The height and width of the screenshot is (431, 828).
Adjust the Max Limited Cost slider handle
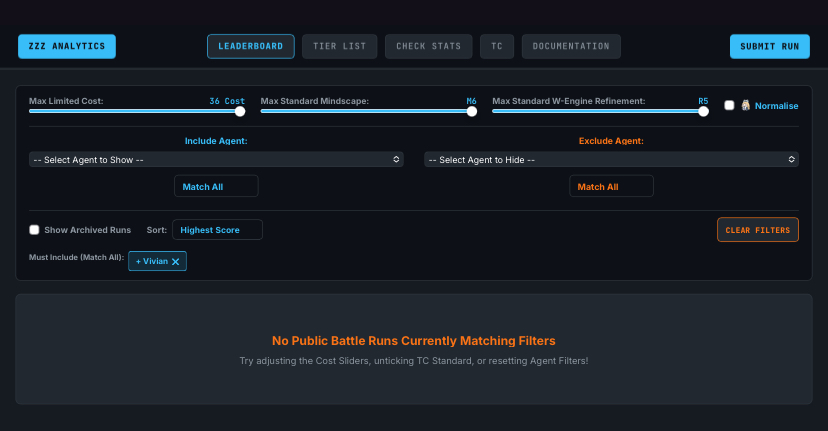click(x=240, y=111)
